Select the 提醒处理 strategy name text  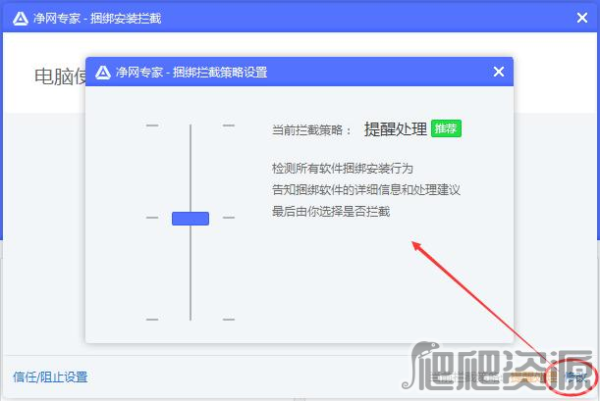pyautogui.click(x=395, y=129)
